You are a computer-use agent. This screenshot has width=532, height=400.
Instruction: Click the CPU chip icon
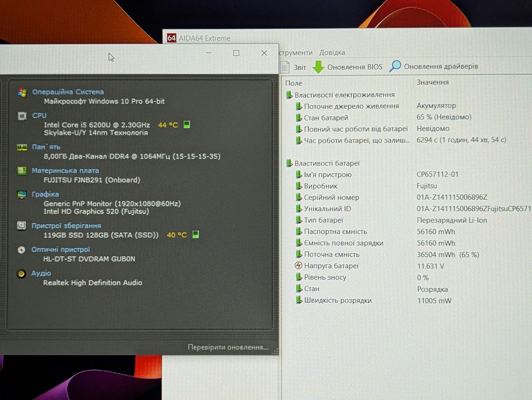22,116
